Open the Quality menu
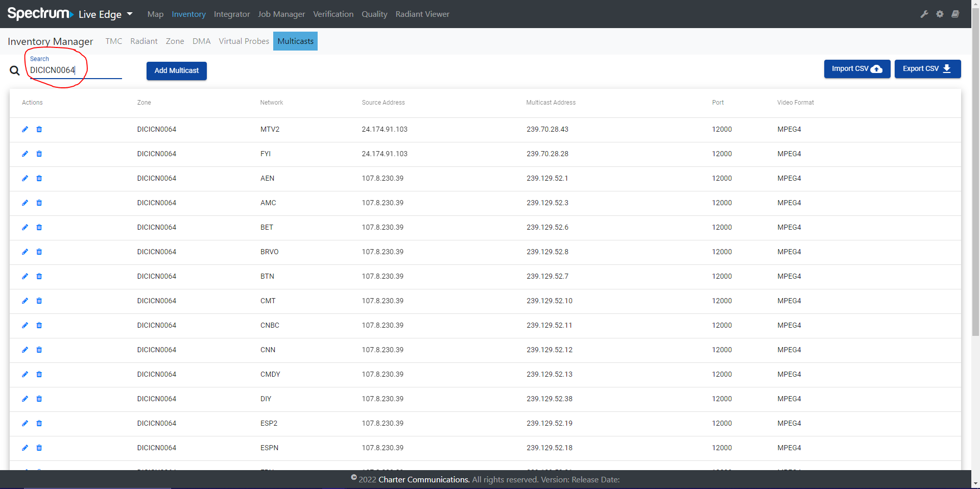Image resolution: width=980 pixels, height=489 pixels. pyautogui.click(x=374, y=14)
